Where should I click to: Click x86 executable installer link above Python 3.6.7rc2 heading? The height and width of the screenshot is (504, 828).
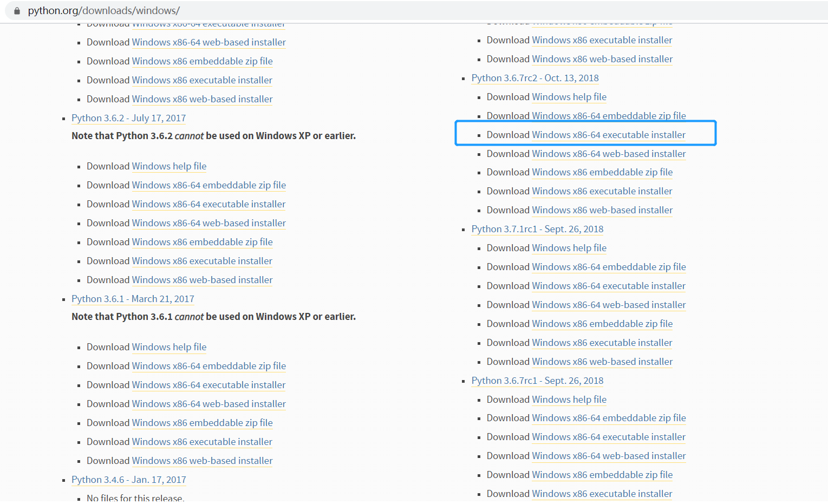[x=603, y=40]
